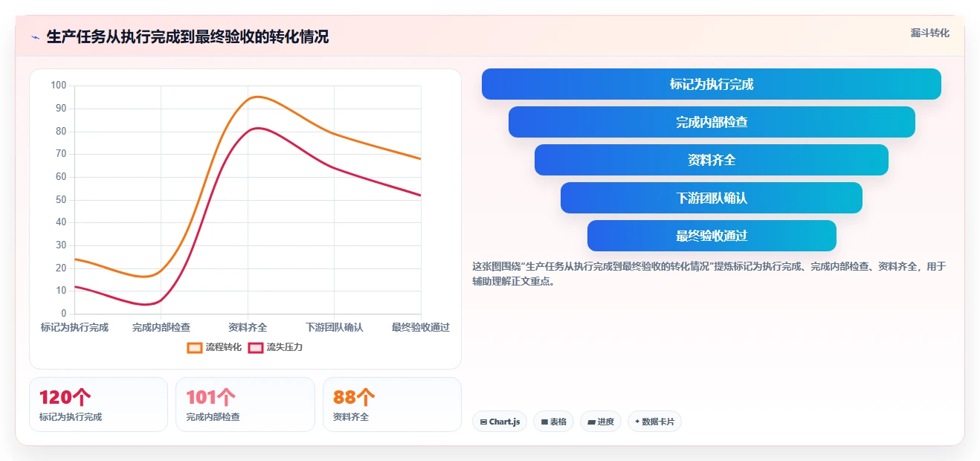
Task: Click the red line peak at 资料齐全
Action: point(257,128)
